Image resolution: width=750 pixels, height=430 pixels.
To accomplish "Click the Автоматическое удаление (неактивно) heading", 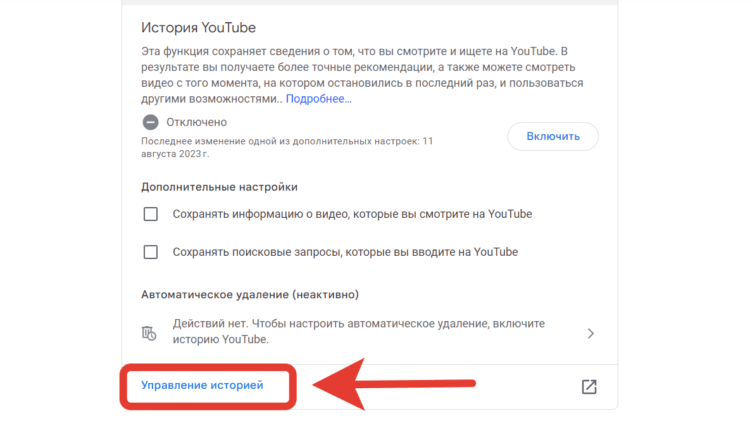I will coord(250,294).
